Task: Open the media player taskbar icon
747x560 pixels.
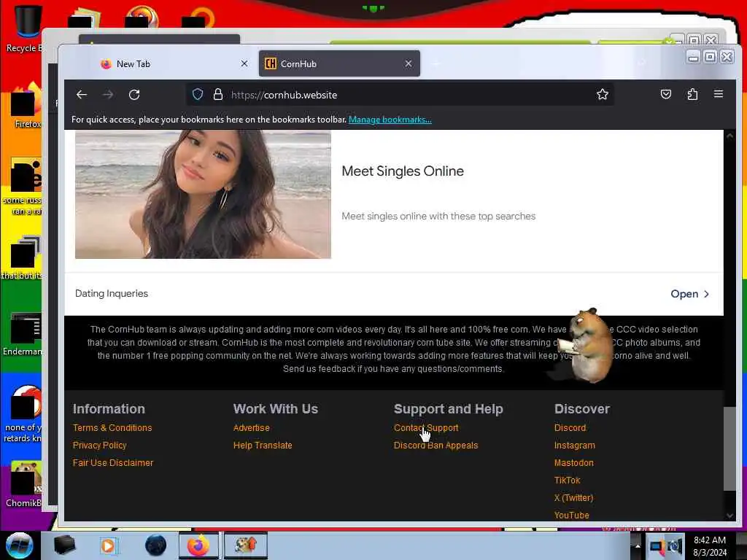Action: tap(108, 545)
